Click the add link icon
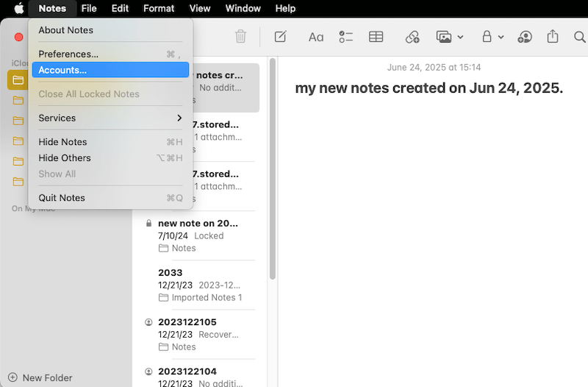Viewport: 588px width, 387px height. point(412,37)
